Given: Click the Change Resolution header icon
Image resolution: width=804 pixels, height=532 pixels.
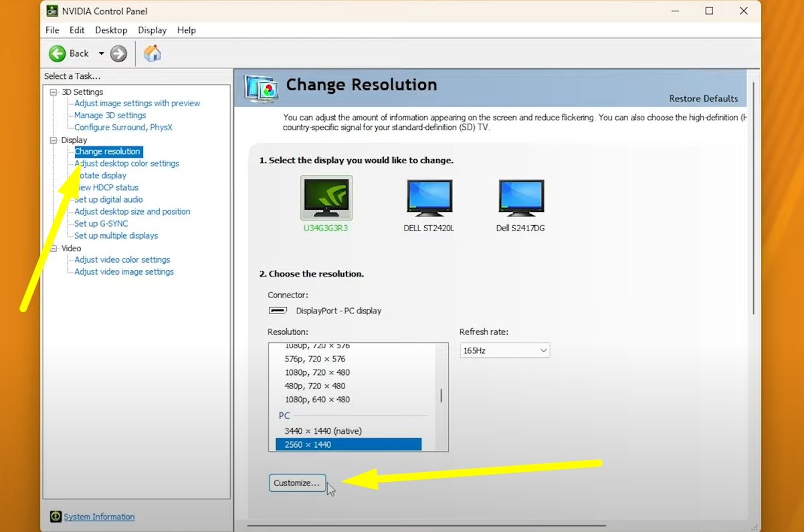Looking at the screenshot, I should [x=262, y=88].
